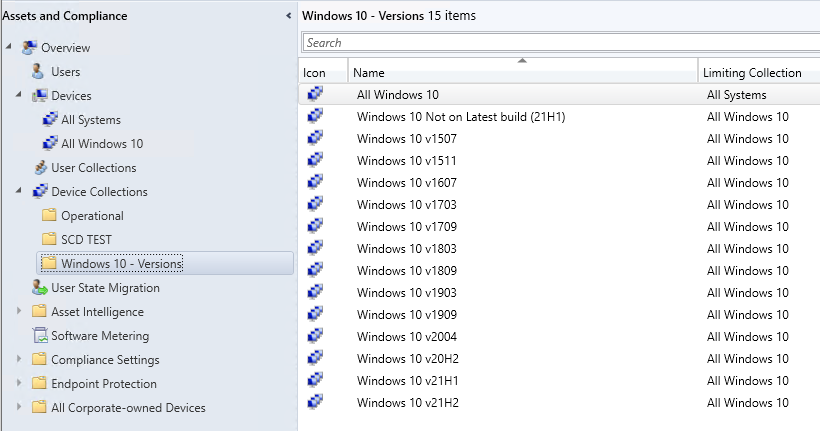The height and width of the screenshot is (431, 820).
Task: Click the Software Metering icon
Action: pyautogui.click(x=40, y=335)
